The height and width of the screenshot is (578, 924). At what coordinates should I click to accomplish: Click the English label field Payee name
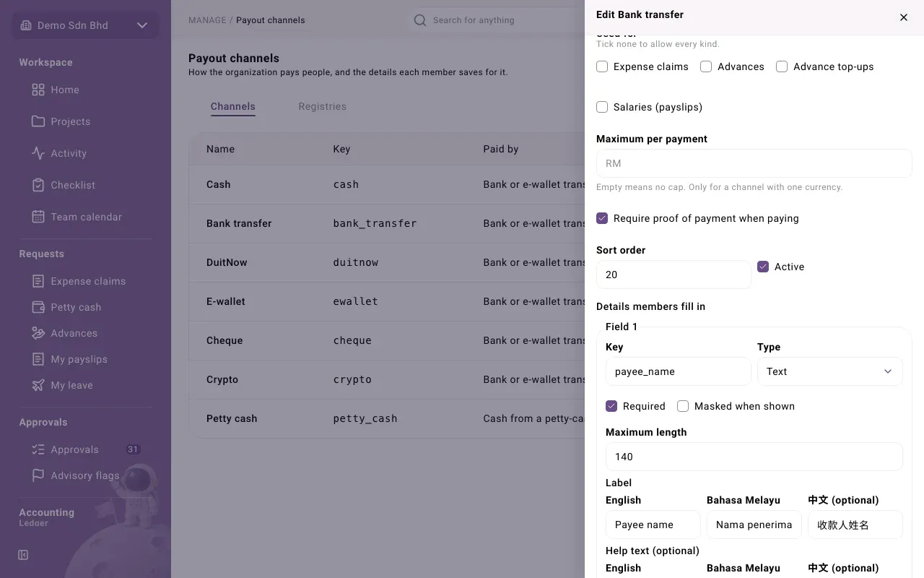coord(653,525)
